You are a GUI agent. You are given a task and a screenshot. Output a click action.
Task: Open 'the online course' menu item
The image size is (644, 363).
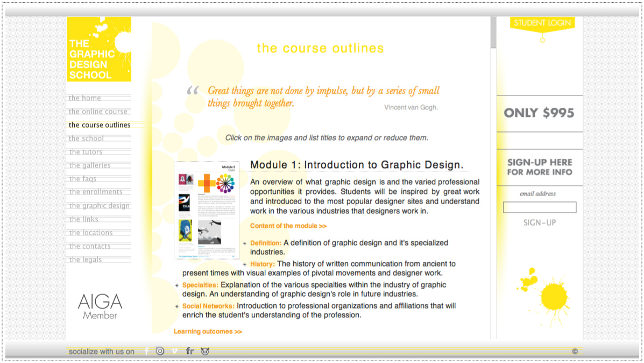[x=99, y=111]
